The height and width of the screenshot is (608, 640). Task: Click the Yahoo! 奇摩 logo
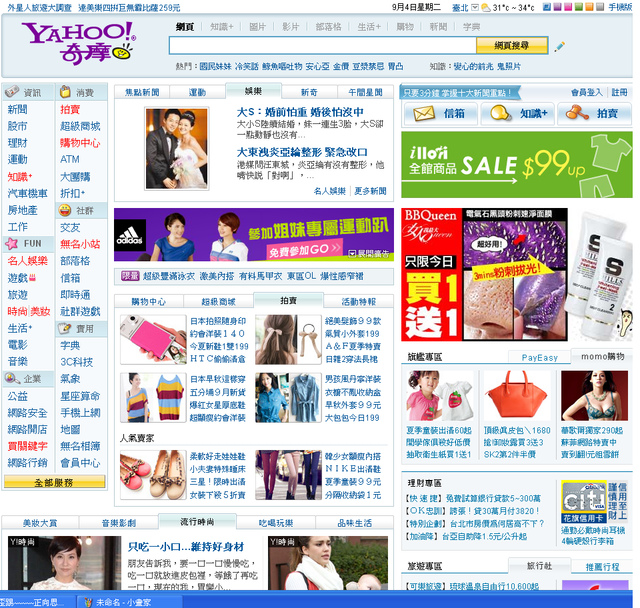pos(78,43)
